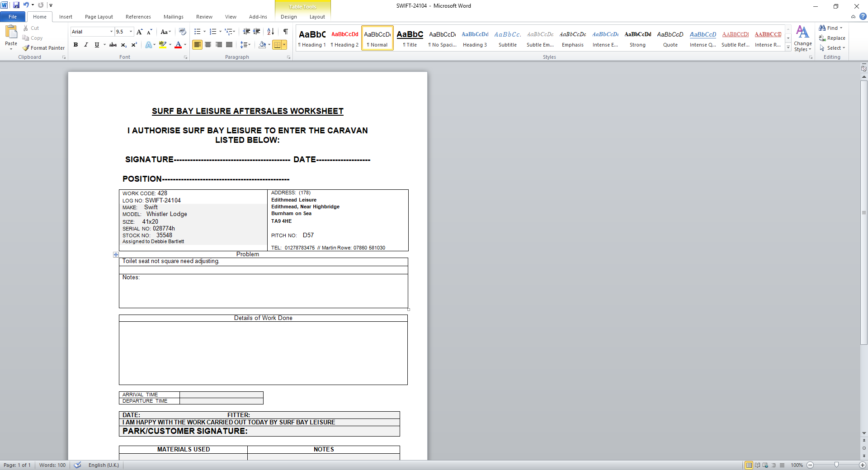Click the Words: 100 count in status bar
The width and height of the screenshot is (868, 470).
click(x=52, y=465)
